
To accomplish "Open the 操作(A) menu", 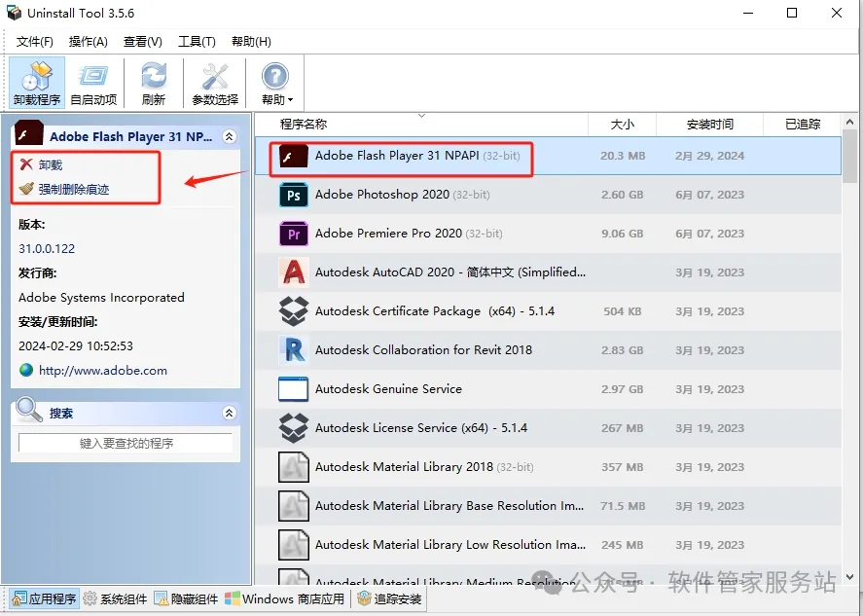I will (x=89, y=42).
